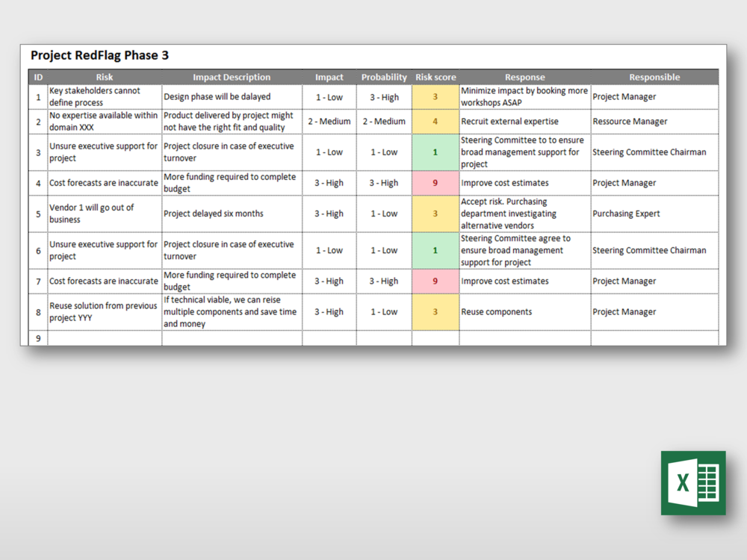Select the 'Project RedFlag Phase 3' title
Image resolution: width=747 pixels, height=560 pixels.
[x=99, y=56]
